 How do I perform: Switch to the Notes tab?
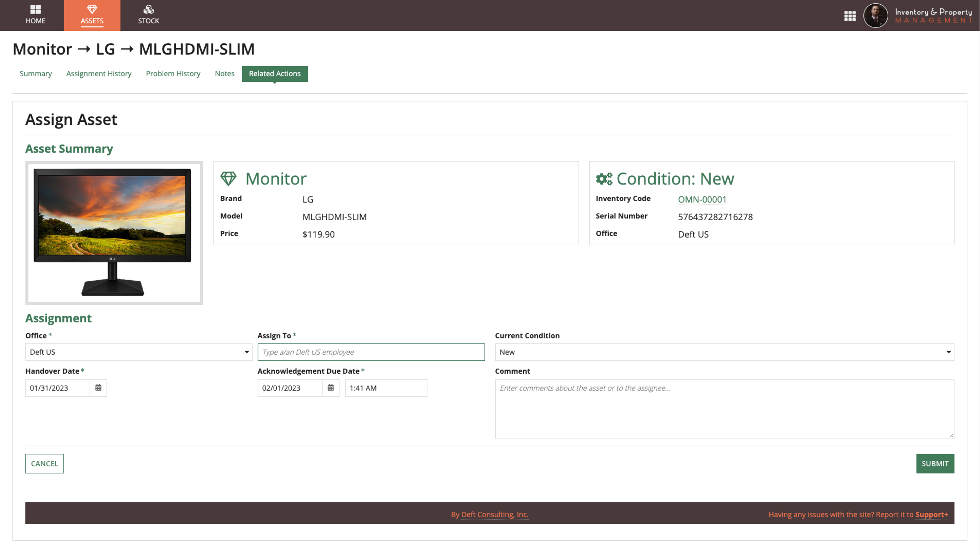click(225, 73)
